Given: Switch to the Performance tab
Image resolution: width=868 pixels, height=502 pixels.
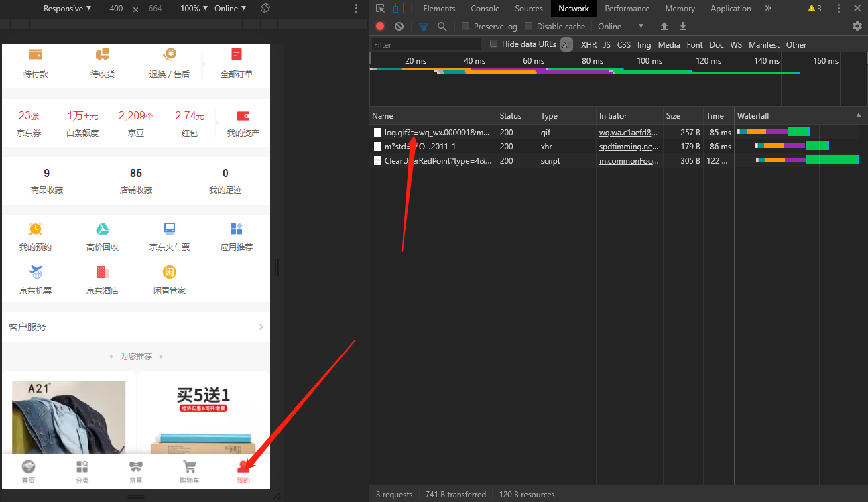Looking at the screenshot, I should pyautogui.click(x=627, y=8).
